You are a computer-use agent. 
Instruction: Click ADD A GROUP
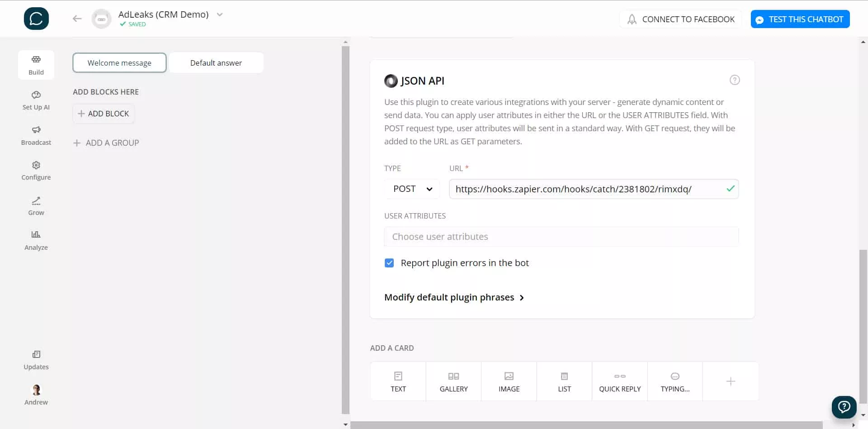(106, 143)
